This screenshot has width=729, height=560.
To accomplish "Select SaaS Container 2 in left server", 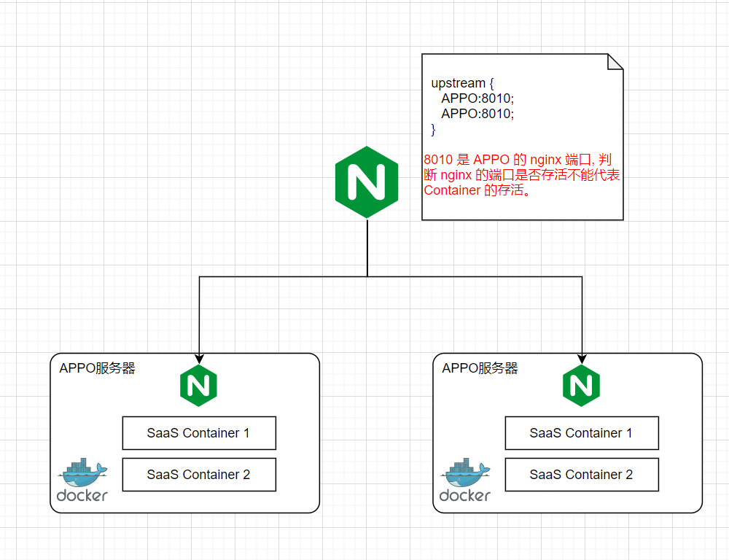I will pyautogui.click(x=199, y=475).
